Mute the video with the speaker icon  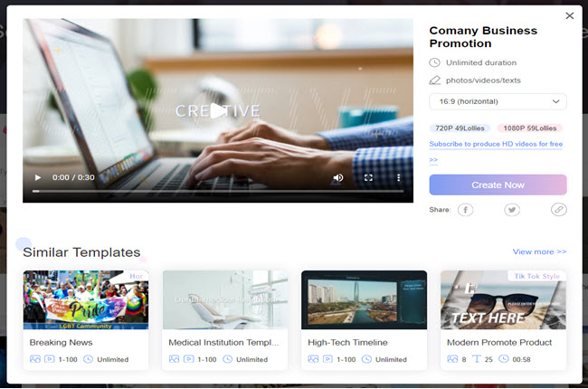click(338, 178)
